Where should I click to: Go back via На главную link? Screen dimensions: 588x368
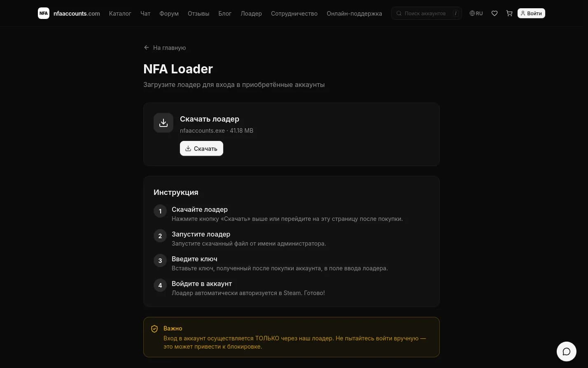[x=165, y=48]
